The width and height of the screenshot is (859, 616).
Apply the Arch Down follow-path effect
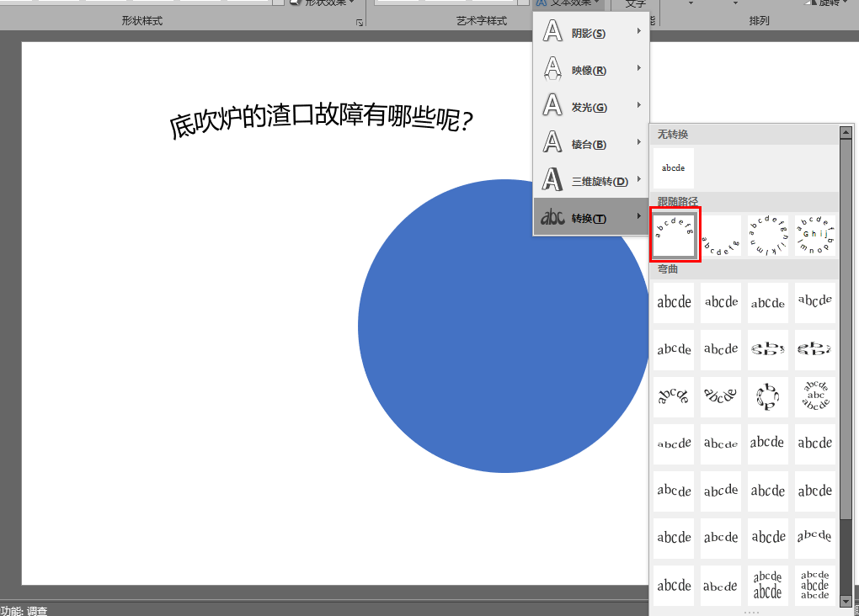point(721,236)
